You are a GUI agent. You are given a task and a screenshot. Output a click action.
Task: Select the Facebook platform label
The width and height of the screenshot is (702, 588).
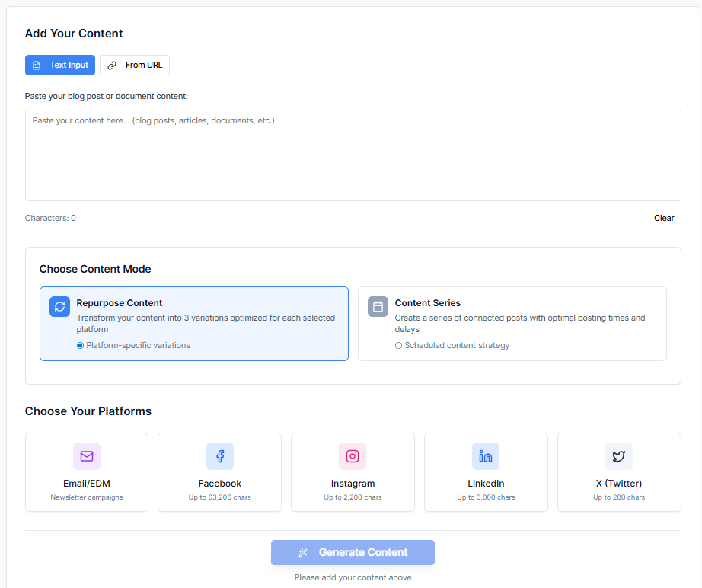point(220,484)
